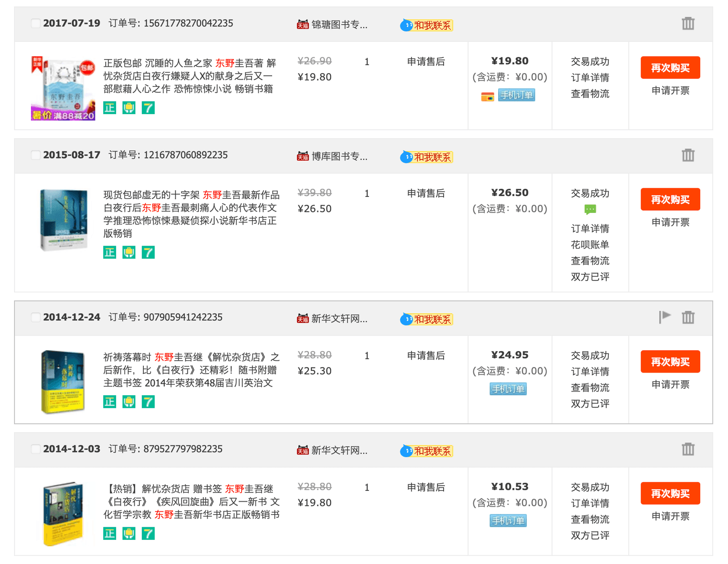Buy 虚无的十字架 again with 再次购买

click(670, 199)
